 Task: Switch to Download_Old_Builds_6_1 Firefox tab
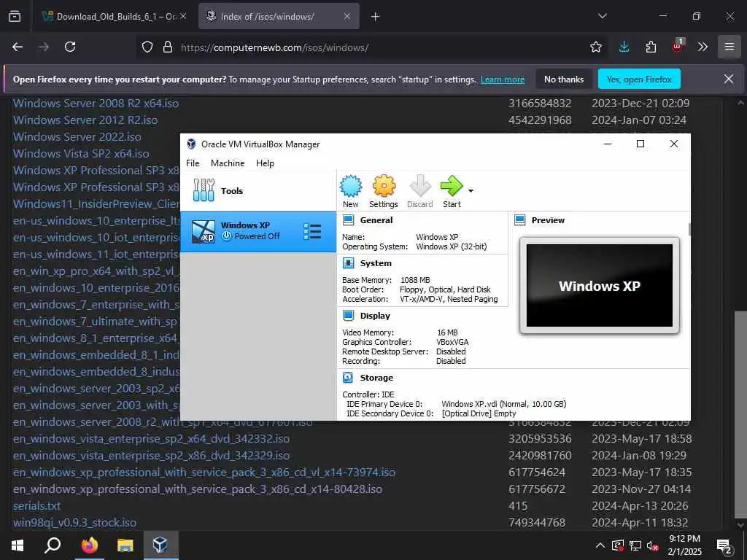[x=115, y=16]
